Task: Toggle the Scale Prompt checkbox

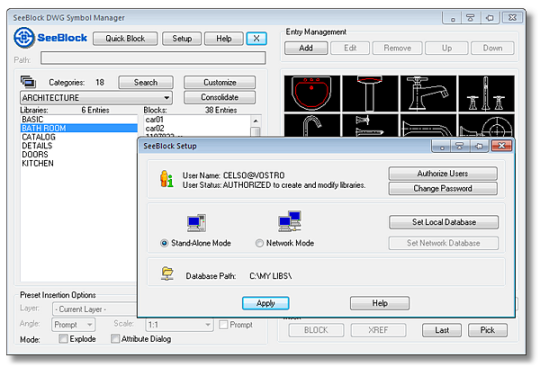Action: click(224, 324)
